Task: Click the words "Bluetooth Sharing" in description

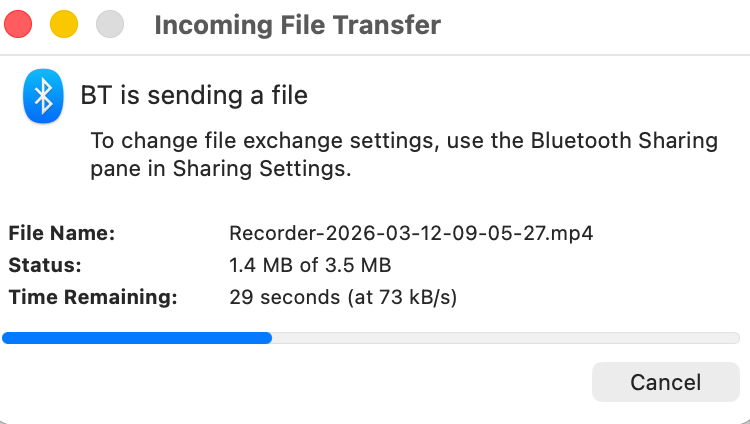Action: (624, 140)
